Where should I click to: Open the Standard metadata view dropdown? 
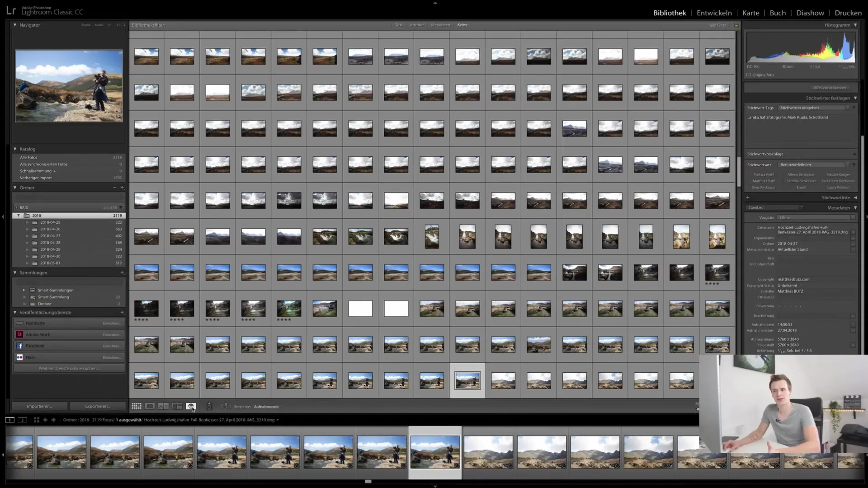775,208
